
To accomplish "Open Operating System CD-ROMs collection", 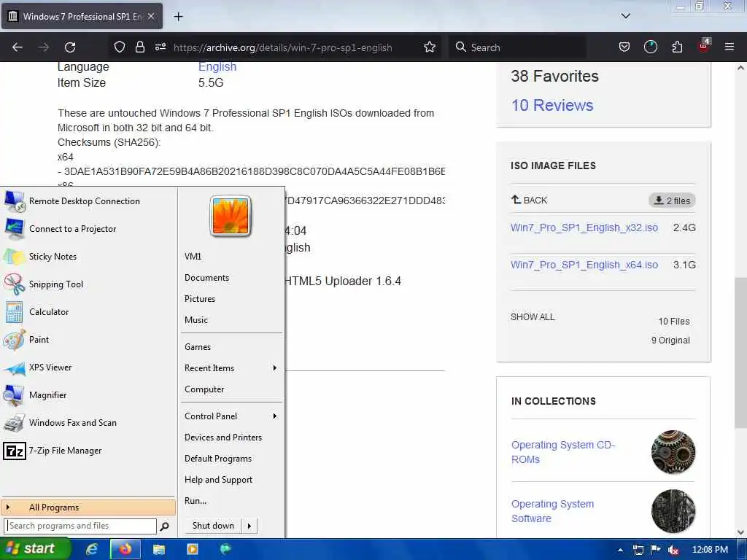I will 563,452.
